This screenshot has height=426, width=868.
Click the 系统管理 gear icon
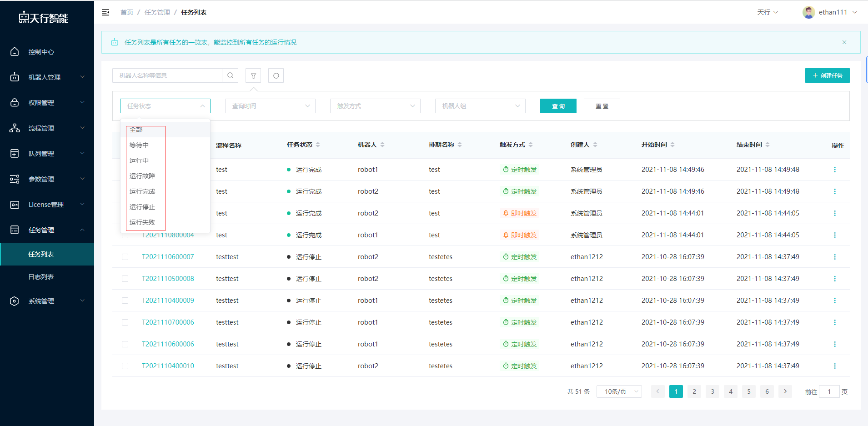tap(15, 301)
